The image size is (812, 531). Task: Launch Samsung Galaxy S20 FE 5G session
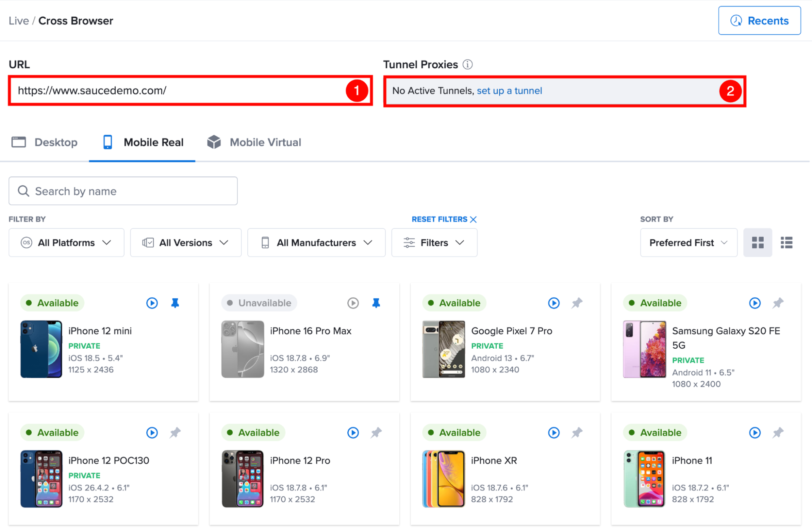point(755,303)
